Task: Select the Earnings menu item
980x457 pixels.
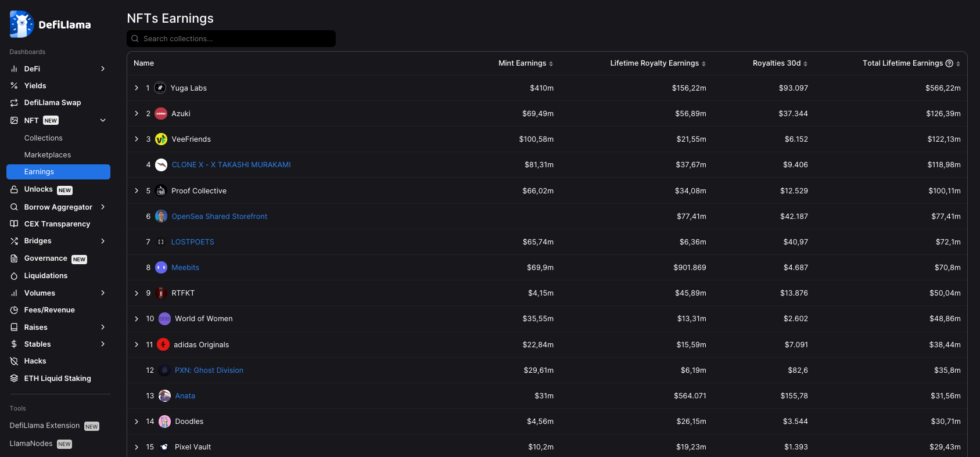Action: click(x=58, y=172)
